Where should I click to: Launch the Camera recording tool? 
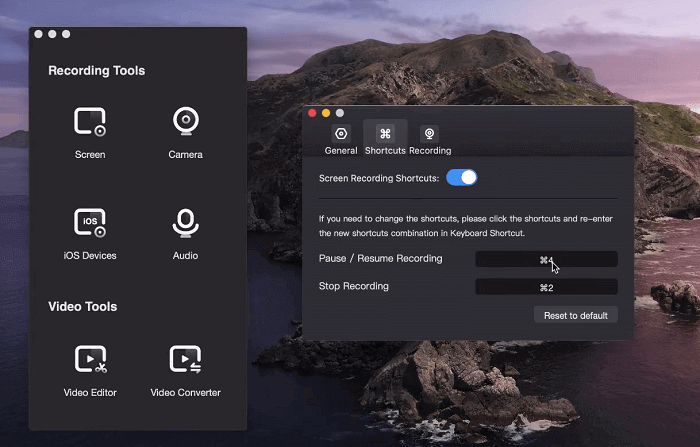pos(185,133)
